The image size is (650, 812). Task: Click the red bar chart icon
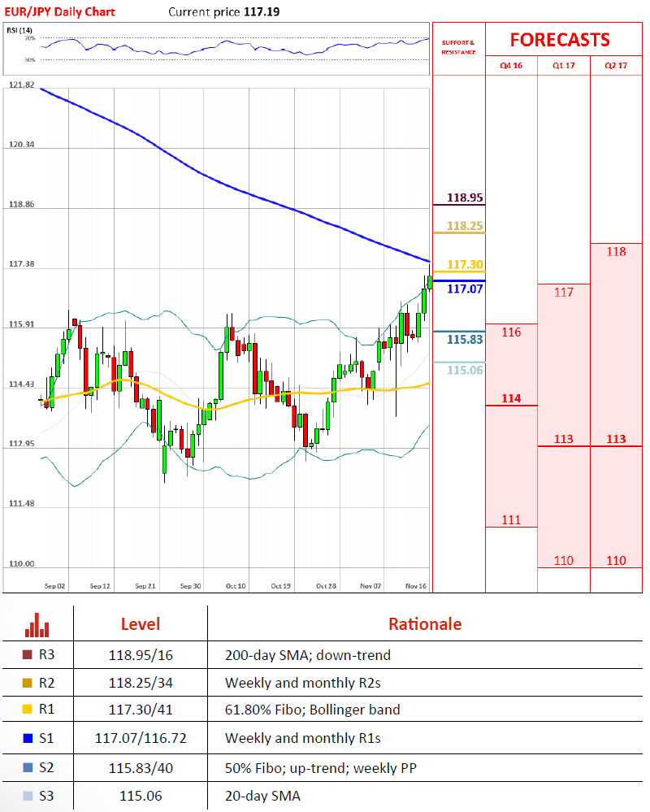coord(37,625)
